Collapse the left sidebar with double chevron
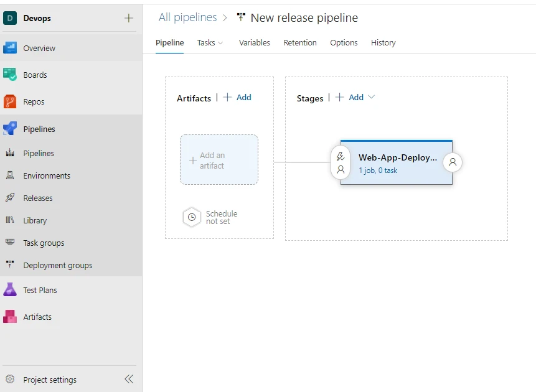The height and width of the screenshot is (392, 536). tap(129, 378)
